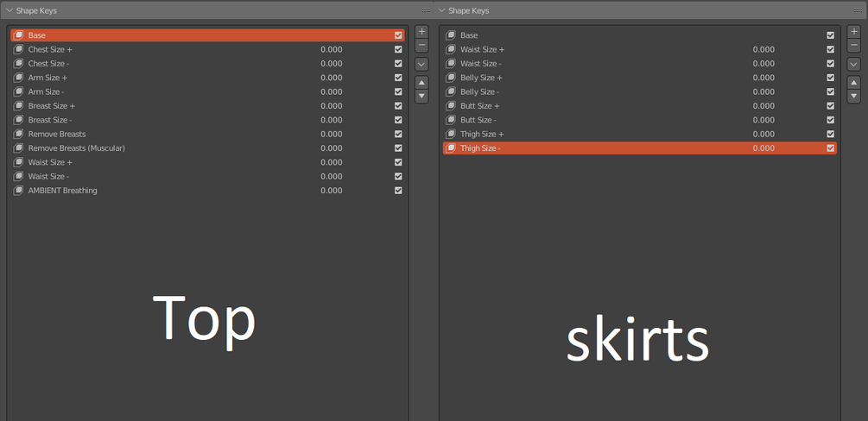Screen dimensions: 868x421
Task: Click shape key icon of AMBIENT Breathing
Action: (18, 191)
